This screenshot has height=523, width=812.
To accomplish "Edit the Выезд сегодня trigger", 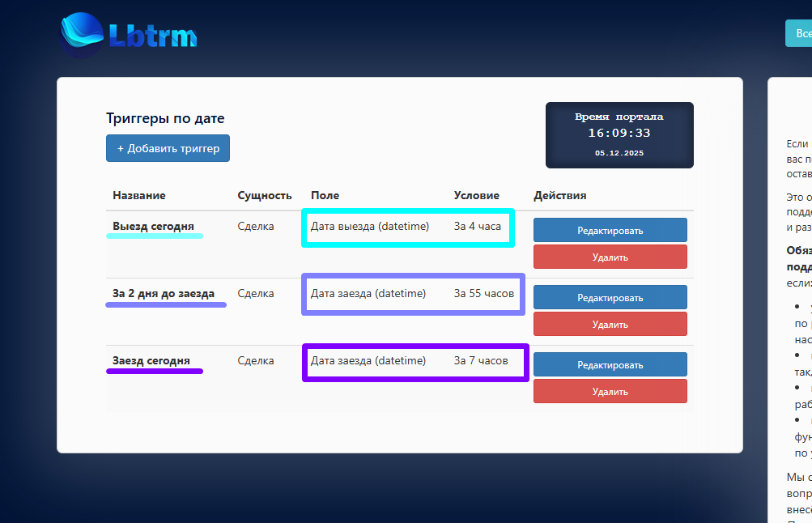I will [x=610, y=230].
